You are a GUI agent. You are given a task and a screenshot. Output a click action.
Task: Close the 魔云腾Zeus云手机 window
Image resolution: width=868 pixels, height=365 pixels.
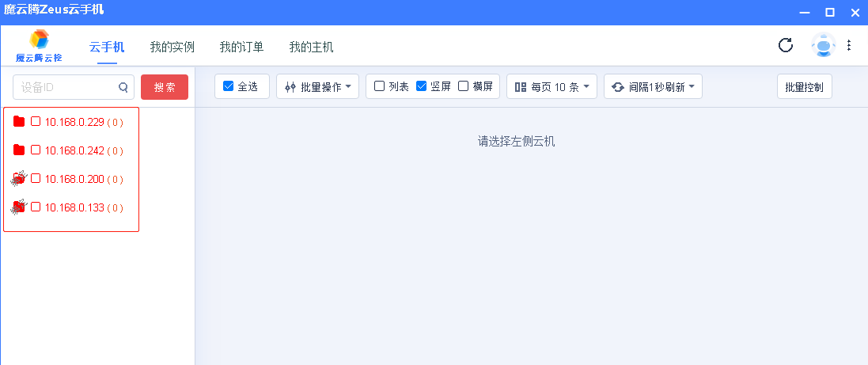[x=855, y=12]
